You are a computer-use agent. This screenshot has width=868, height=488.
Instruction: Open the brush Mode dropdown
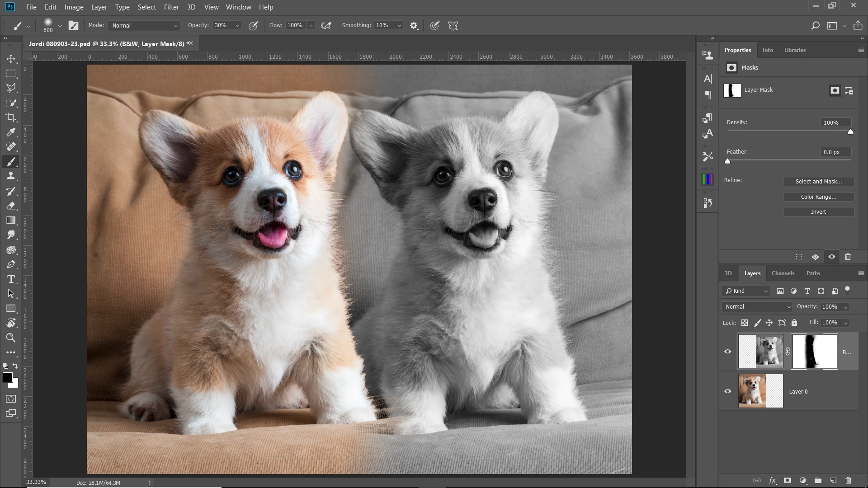click(x=145, y=26)
